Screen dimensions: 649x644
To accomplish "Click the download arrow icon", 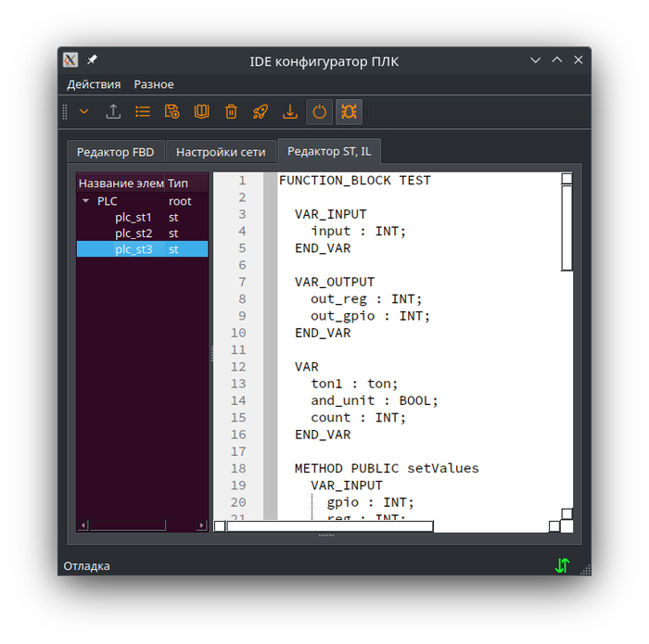I will pos(289,112).
